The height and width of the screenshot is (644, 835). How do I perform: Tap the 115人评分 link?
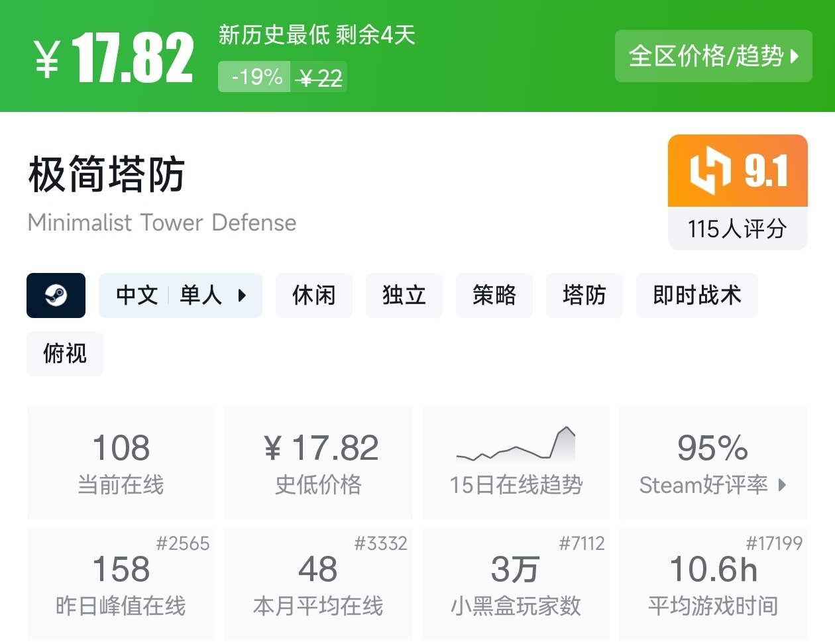[x=737, y=229]
